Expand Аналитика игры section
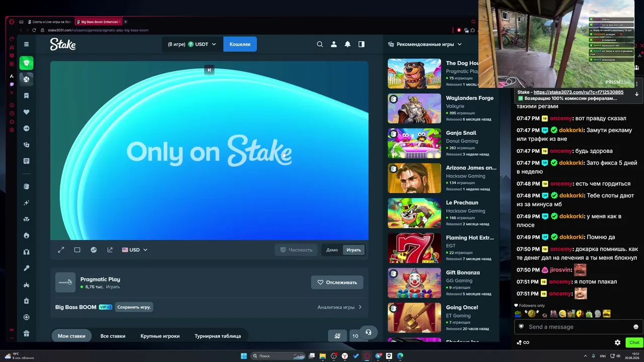The height and width of the screenshot is (362, 644). (x=340, y=307)
